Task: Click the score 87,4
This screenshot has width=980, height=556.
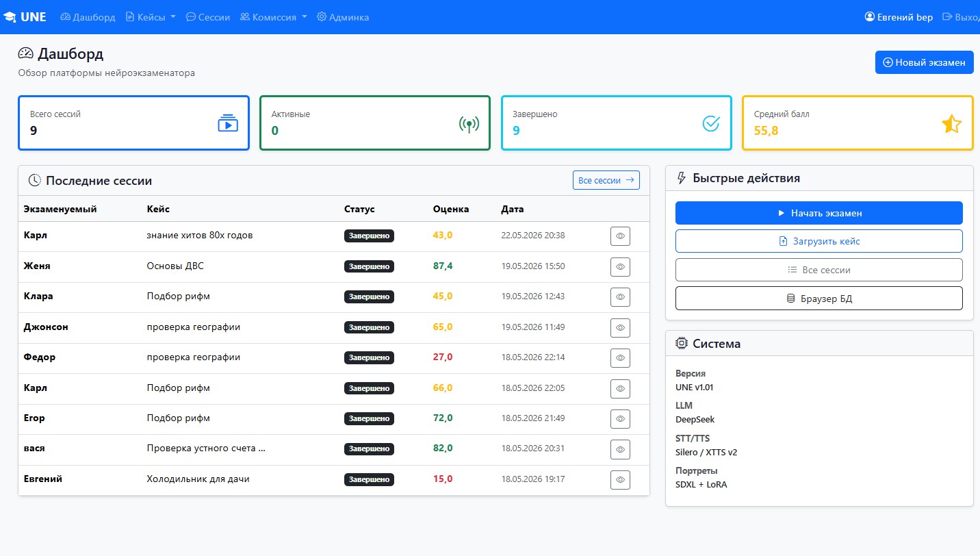Action: click(443, 266)
